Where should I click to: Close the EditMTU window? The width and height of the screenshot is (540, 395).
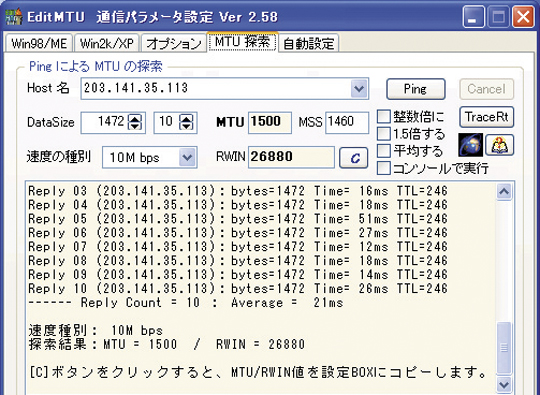pos(523,17)
